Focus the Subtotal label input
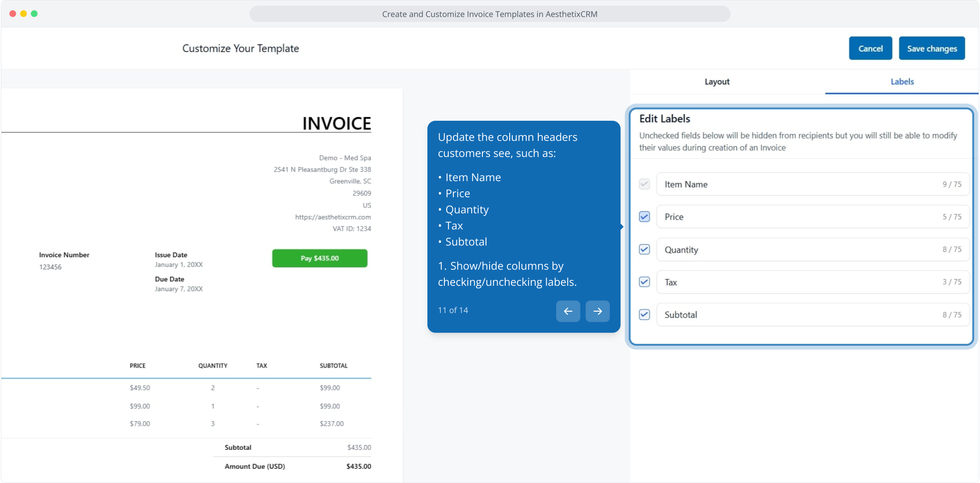Viewport: 980px width, 483px height. click(796, 315)
